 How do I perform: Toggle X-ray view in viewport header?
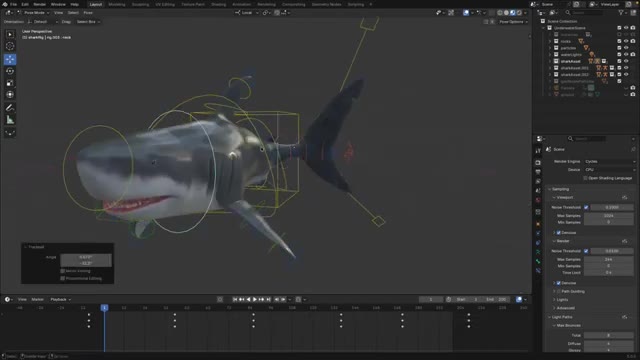point(491,13)
